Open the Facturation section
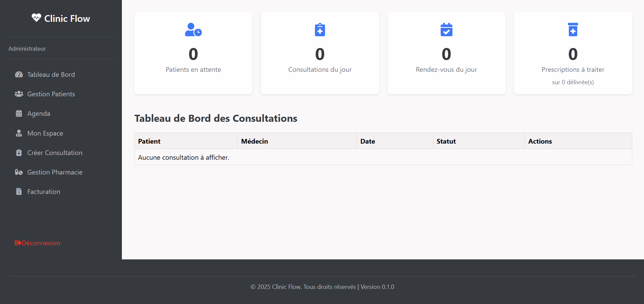Image resolution: width=644 pixels, height=304 pixels. coord(44,192)
